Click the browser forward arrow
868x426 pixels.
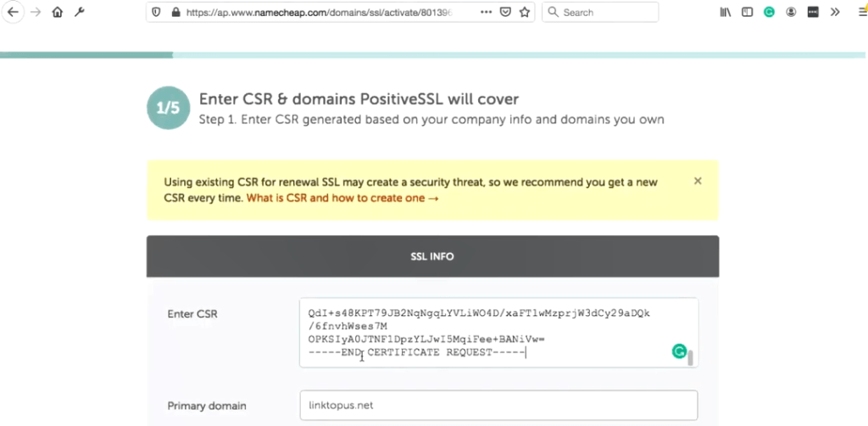(x=36, y=12)
